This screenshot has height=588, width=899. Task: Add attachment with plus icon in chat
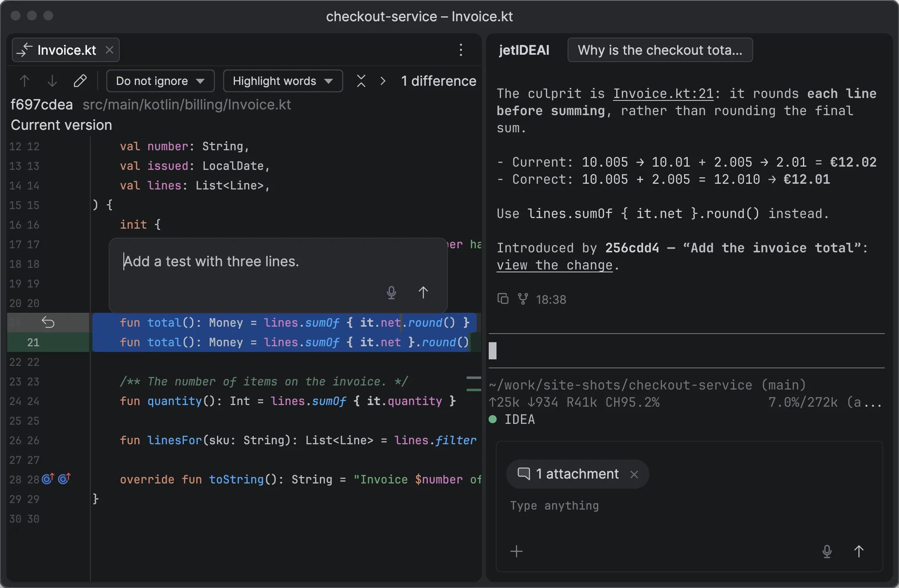point(517,551)
